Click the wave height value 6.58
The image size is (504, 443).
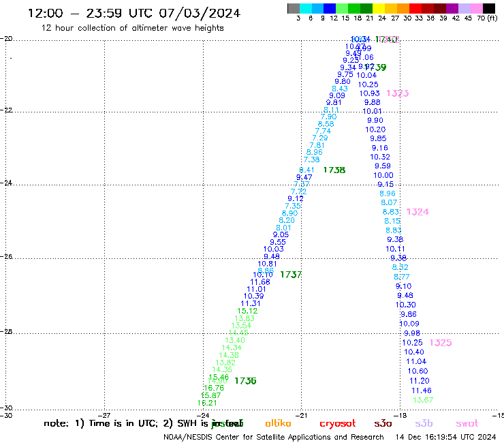[326, 124]
